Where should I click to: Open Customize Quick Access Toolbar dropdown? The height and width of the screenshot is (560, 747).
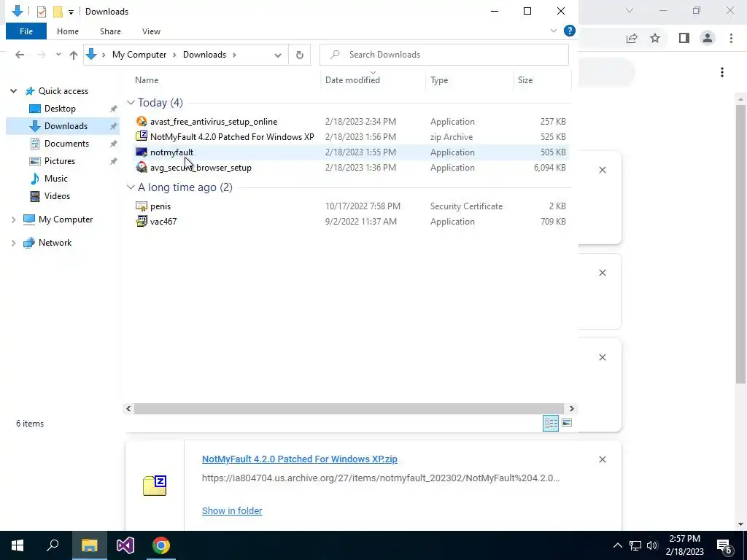tap(71, 12)
